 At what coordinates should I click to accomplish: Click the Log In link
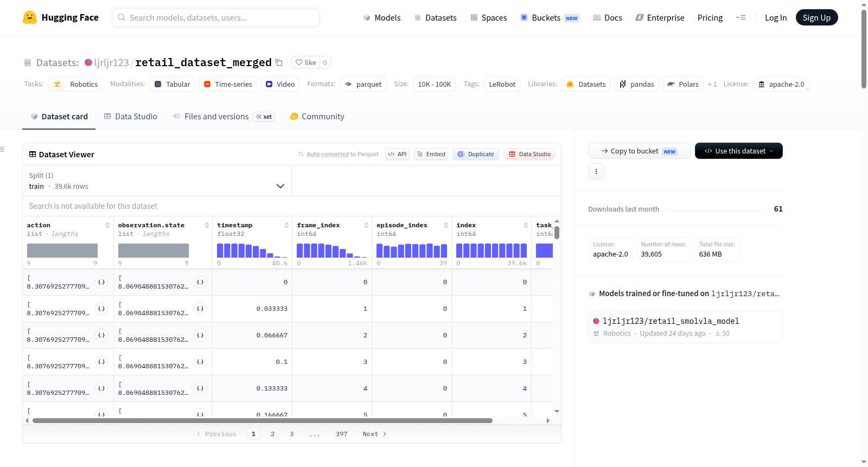coord(776,17)
